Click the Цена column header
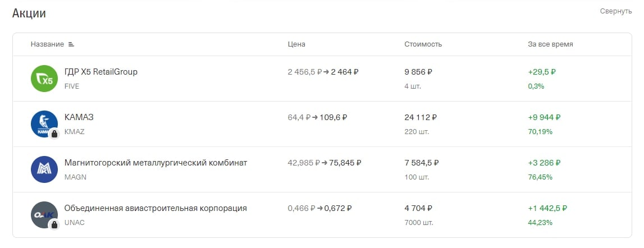 [x=296, y=44]
